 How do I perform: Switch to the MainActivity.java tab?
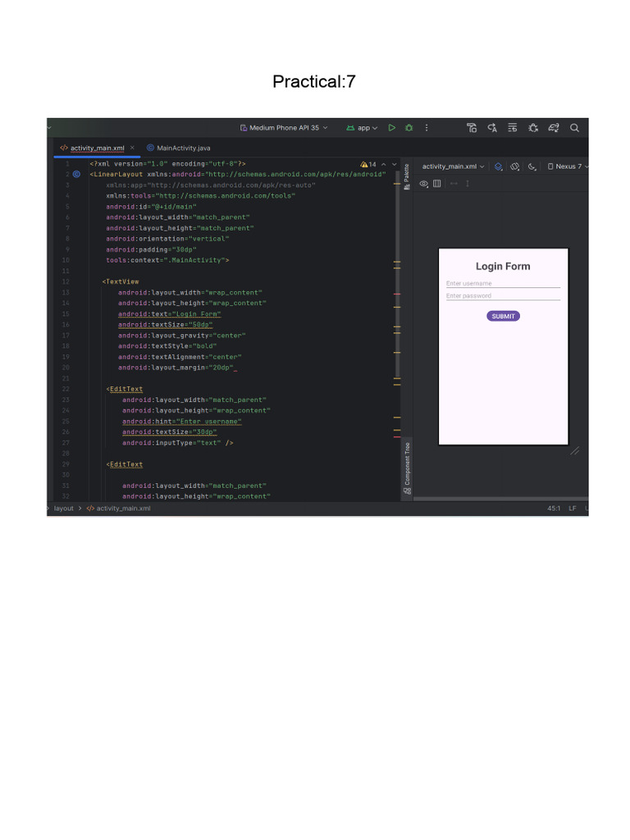click(178, 148)
